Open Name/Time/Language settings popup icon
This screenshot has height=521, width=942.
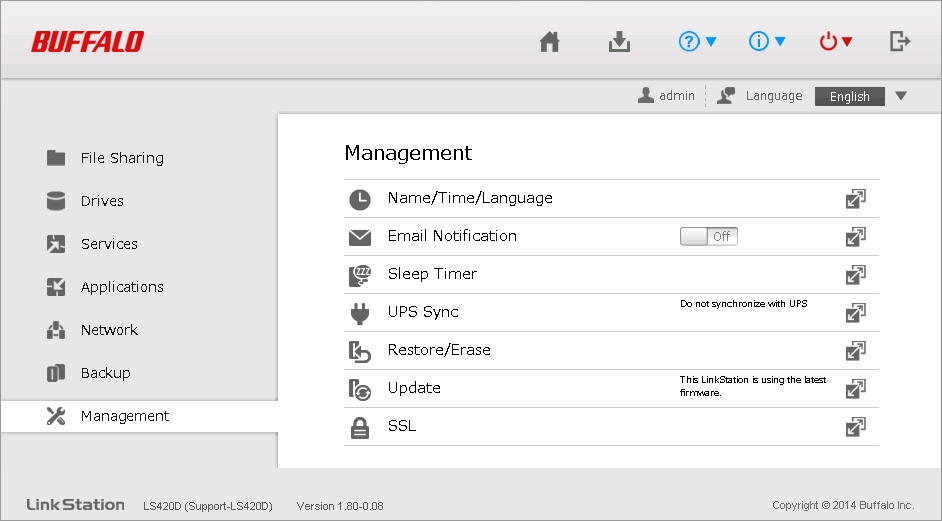click(x=855, y=199)
